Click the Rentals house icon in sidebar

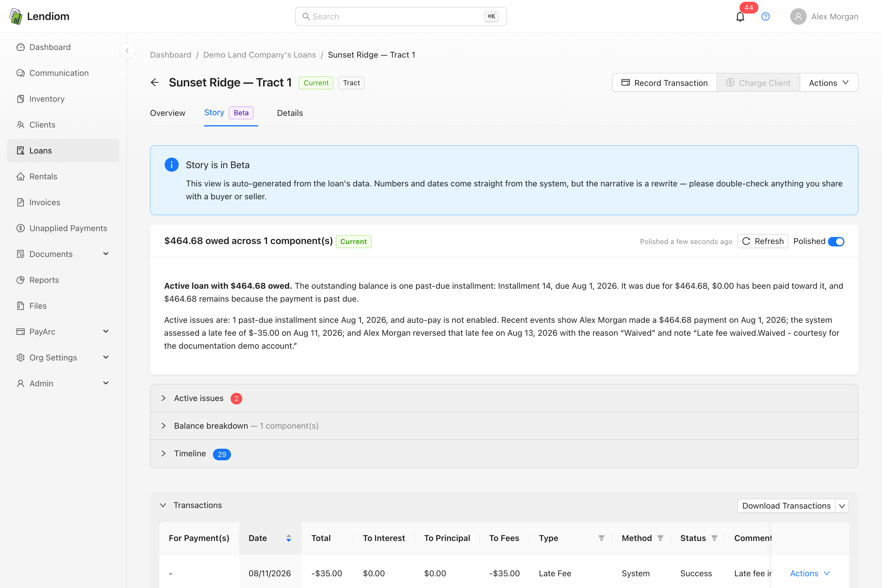click(21, 177)
